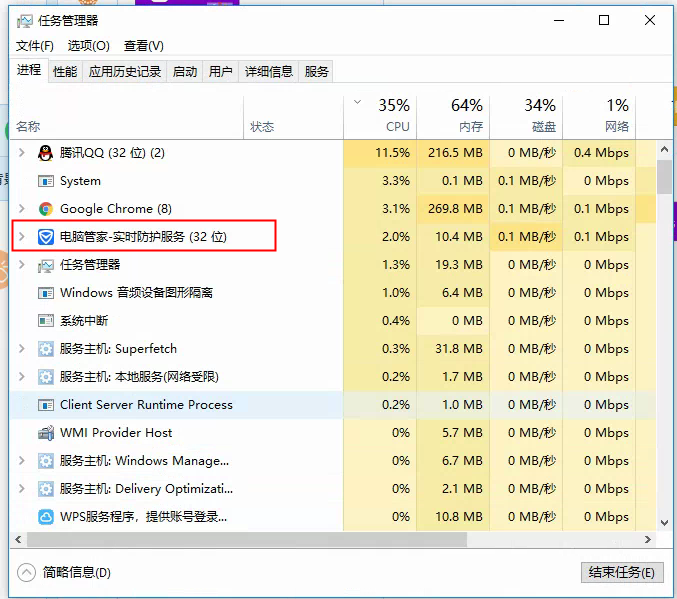
Task: Open the 查看(V) menu
Action: pos(143,46)
